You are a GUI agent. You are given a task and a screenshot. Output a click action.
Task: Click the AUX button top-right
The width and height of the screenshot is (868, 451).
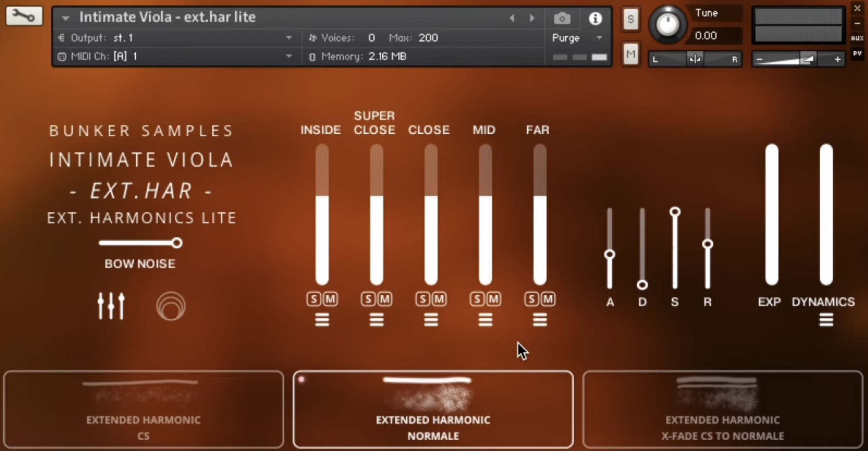(857, 38)
